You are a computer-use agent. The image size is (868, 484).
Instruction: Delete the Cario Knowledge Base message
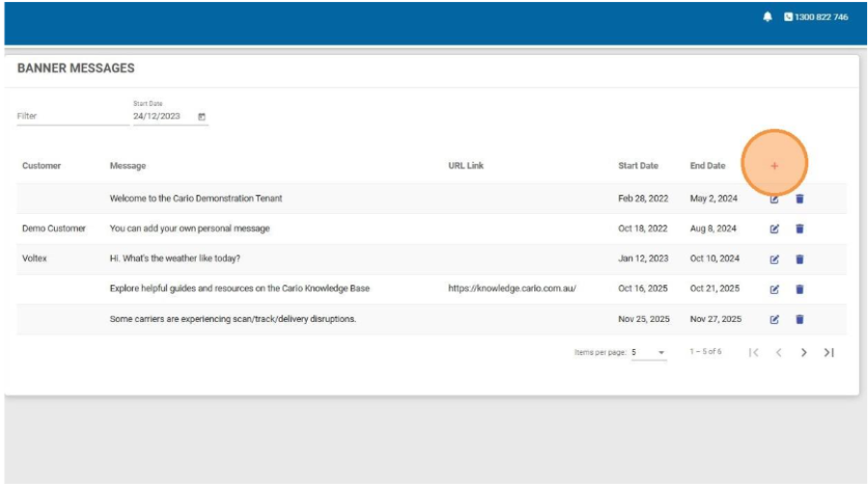coord(800,288)
